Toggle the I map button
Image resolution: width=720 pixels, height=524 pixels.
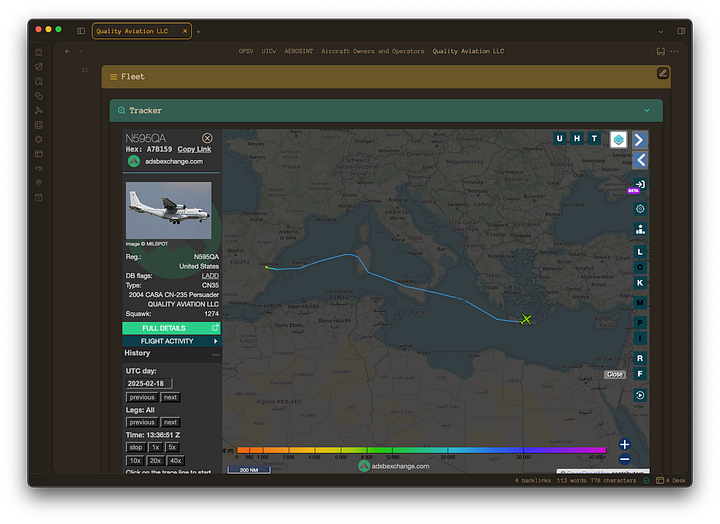pyautogui.click(x=640, y=338)
